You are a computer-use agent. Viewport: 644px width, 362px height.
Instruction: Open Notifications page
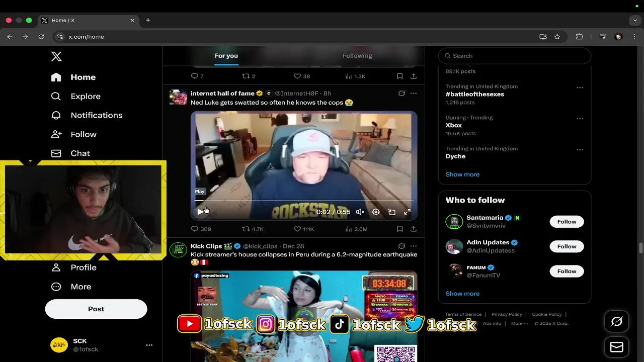click(87, 115)
